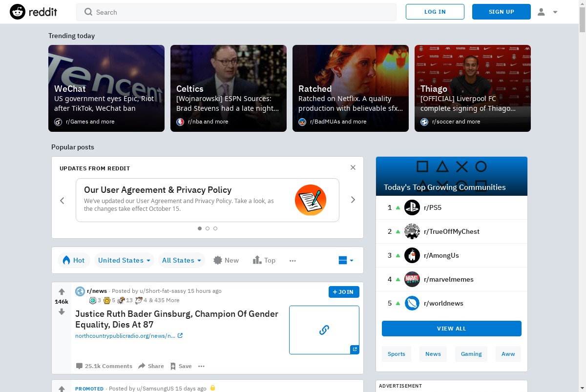Open the link preview thumbnail icon

click(x=324, y=330)
